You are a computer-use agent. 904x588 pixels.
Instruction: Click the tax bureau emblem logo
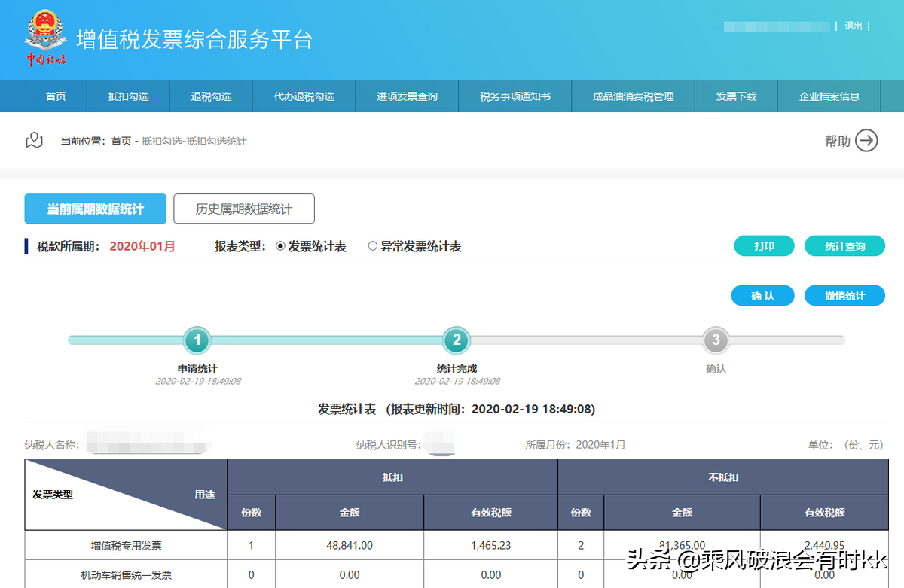coord(45,34)
